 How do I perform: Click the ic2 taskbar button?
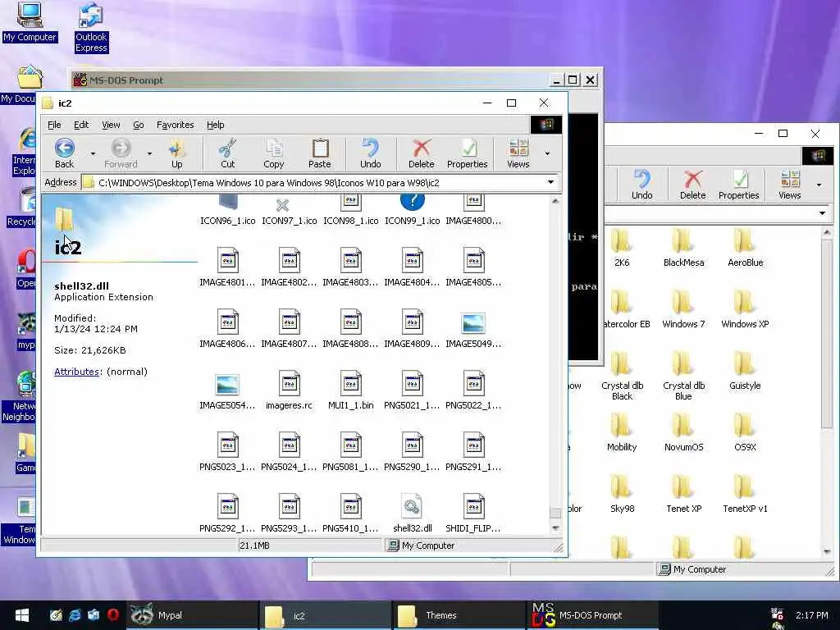(326, 615)
